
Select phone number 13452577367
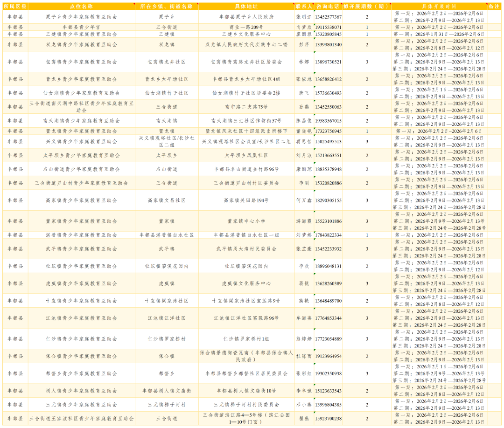(x=328, y=17)
